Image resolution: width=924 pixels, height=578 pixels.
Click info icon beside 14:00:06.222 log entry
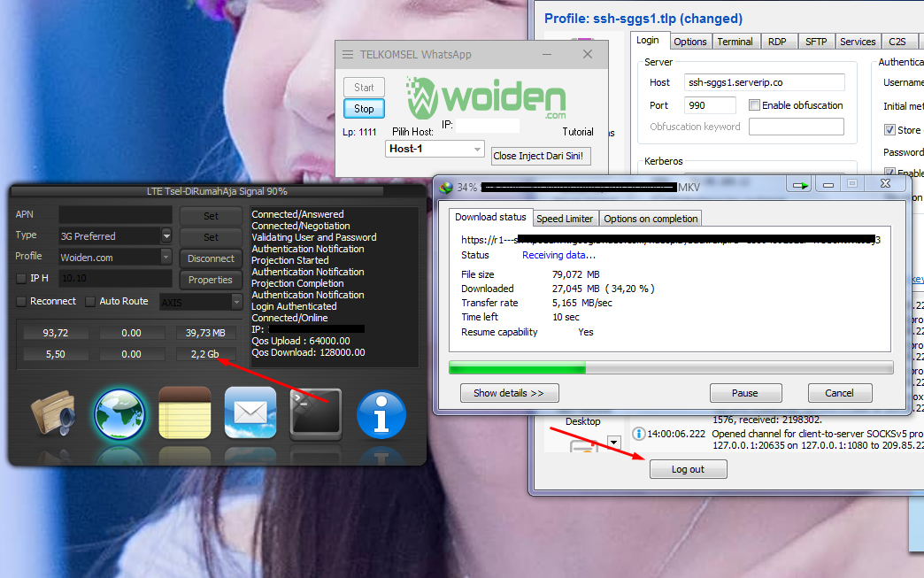click(x=638, y=434)
